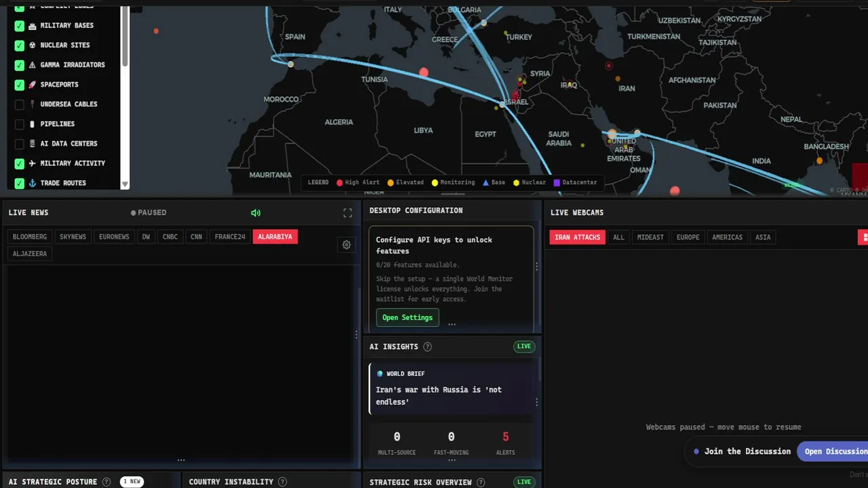The image size is (868, 488).
Task: Click the AI Data Centers server icon
Action: tap(32, 144)
